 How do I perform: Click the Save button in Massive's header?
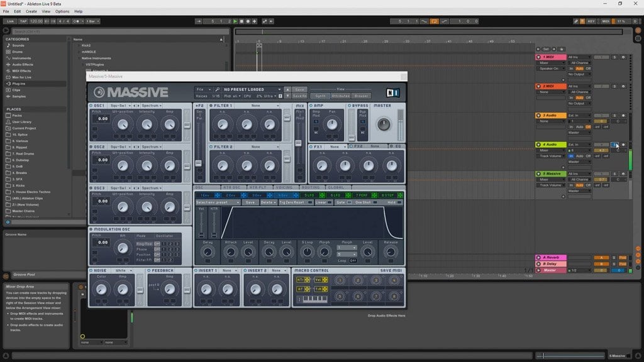(299, 89)
